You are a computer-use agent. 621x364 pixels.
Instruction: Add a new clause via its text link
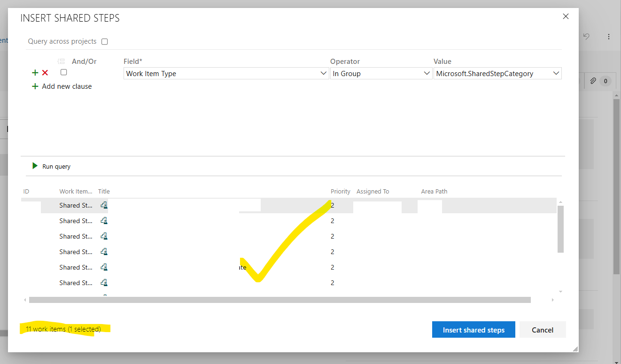pos(67,86)
